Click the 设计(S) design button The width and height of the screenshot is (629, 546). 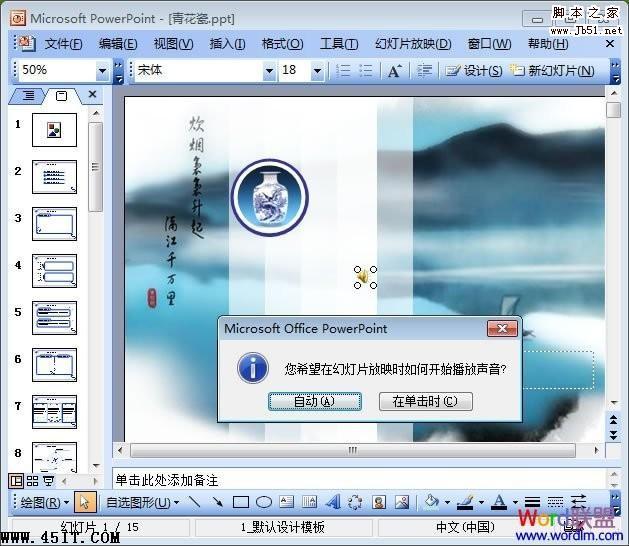click(x=474, y=71)
